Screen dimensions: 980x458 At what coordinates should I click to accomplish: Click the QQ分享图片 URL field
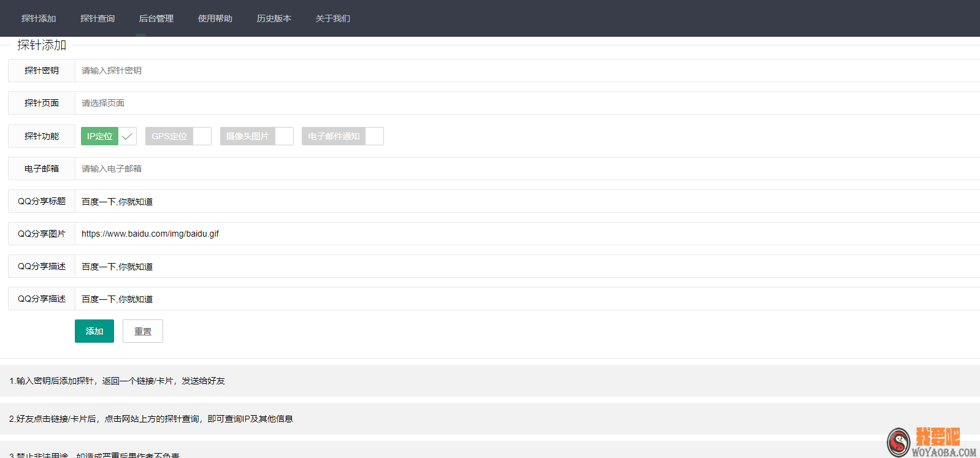click(x=526, y=234)
